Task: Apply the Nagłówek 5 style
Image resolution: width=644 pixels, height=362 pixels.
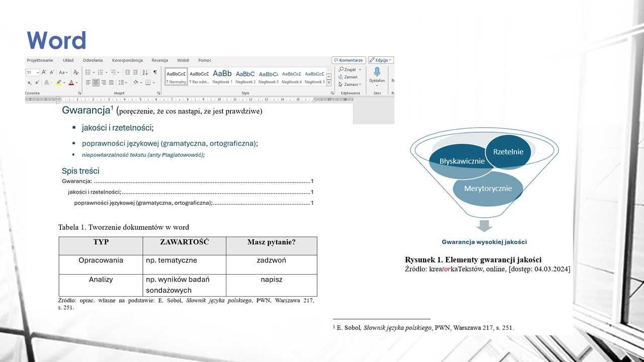Action: click(314, 77)
